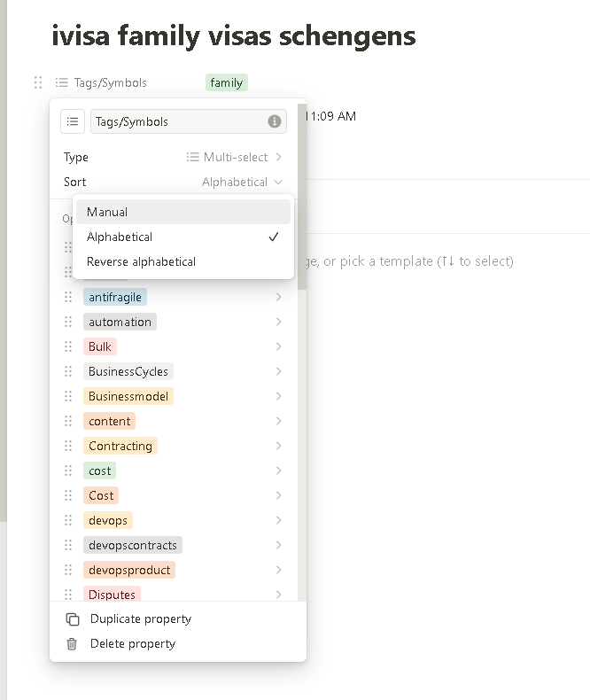Grab the drag handle of Disputes option
590x700 pixels.
pos(68,595)
